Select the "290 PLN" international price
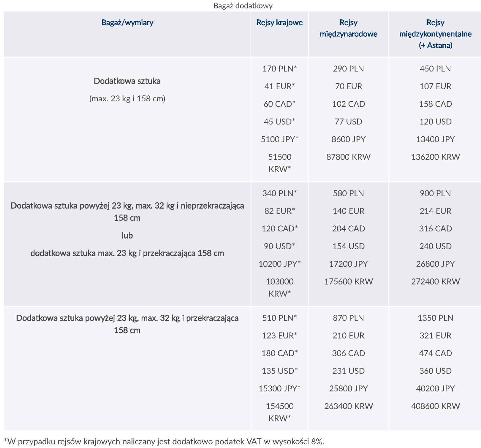The height and width of the screenshot is (448, 481). (348, 69)
